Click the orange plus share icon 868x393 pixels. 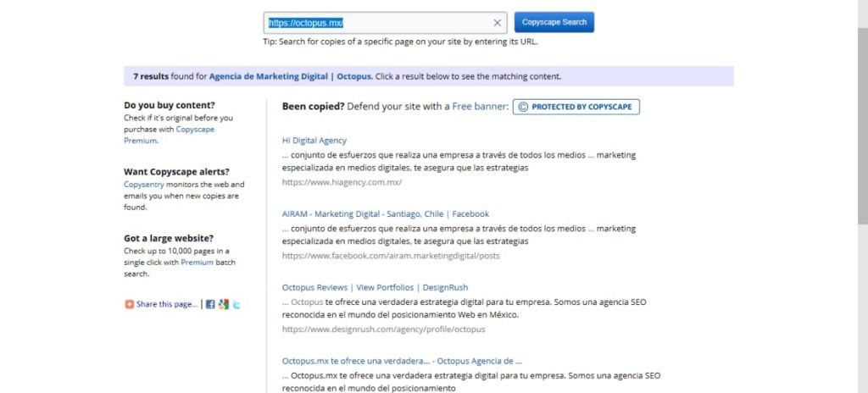click(129, 304)
